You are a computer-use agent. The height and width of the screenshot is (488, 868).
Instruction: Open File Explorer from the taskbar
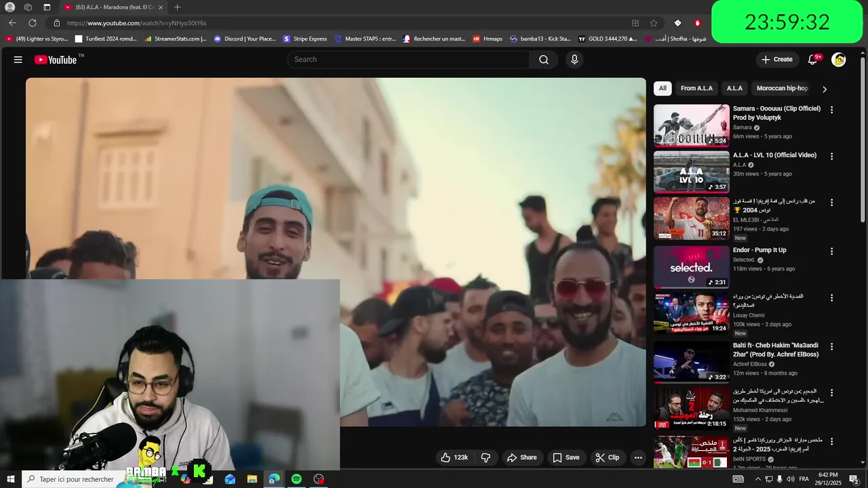click(252, 479)
